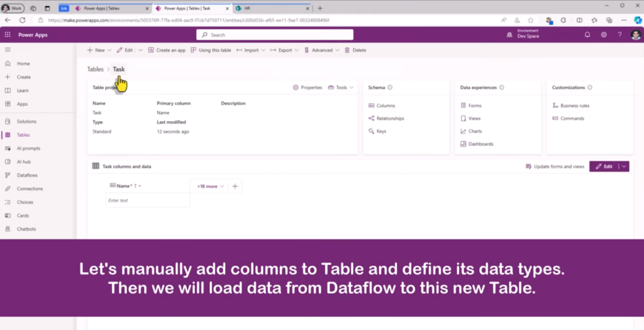Add this page to browser favorites star
This screenshot has width=644, height=330.
531,20
